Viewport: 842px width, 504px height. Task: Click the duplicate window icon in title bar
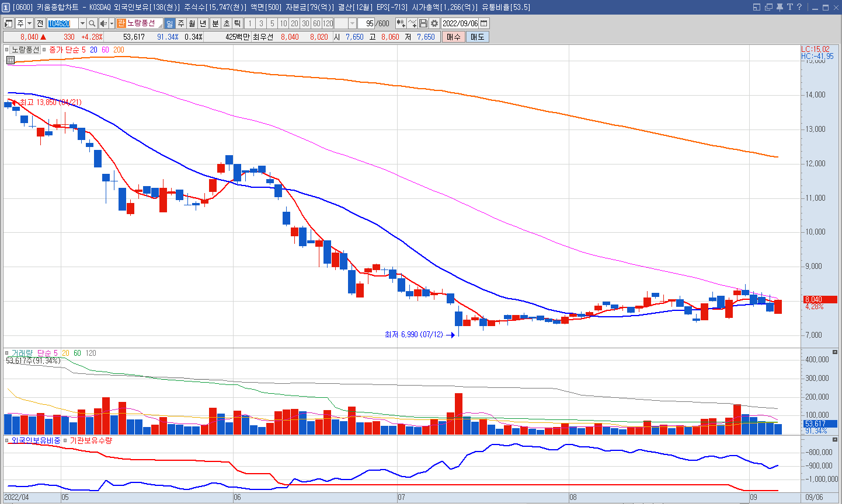(x=768, y=7)
